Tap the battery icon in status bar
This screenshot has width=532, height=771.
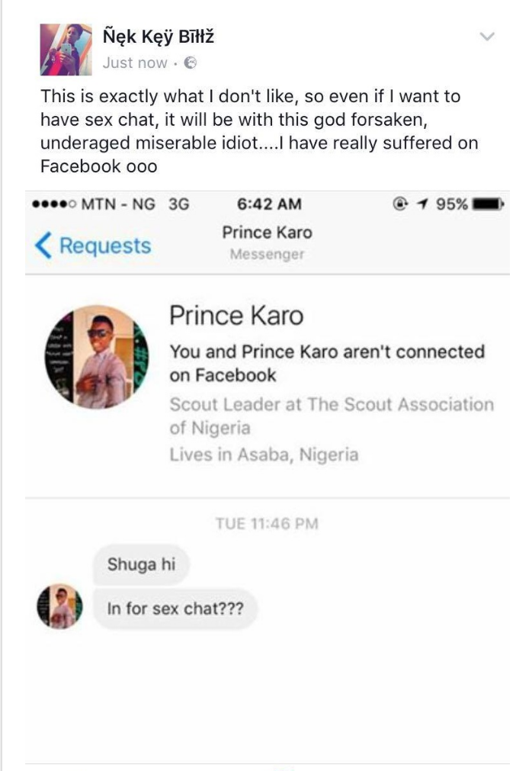pos(489,204)
